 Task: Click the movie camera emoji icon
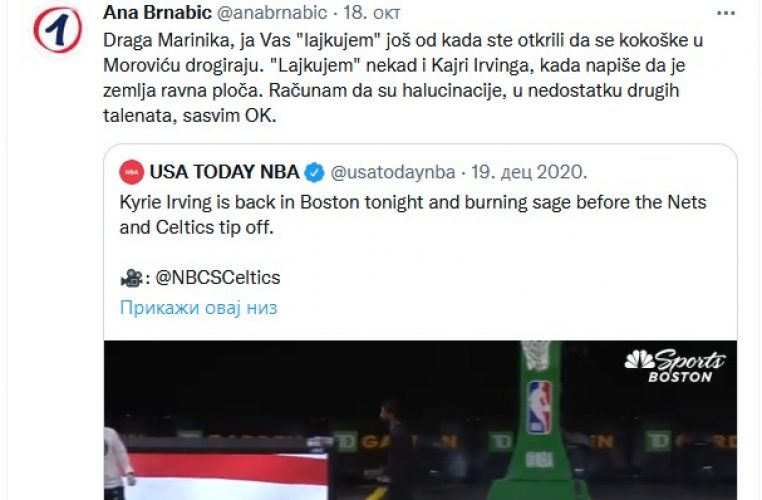point(131,278)
